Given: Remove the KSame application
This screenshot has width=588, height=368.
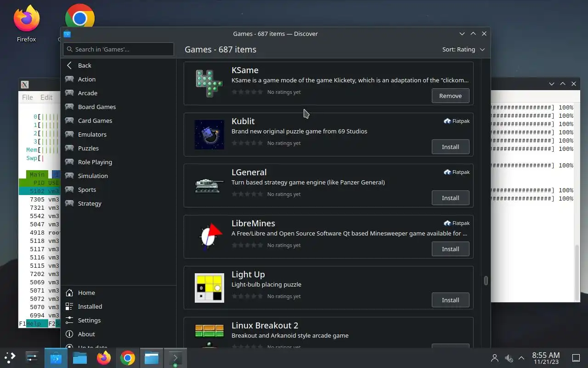Looking at the screenshot, I should (x=450, y=96).
